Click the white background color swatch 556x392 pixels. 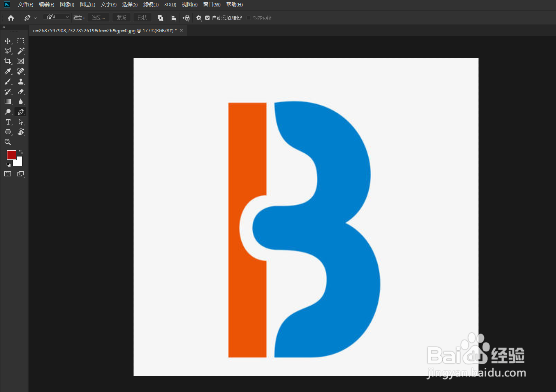[19, 162]
